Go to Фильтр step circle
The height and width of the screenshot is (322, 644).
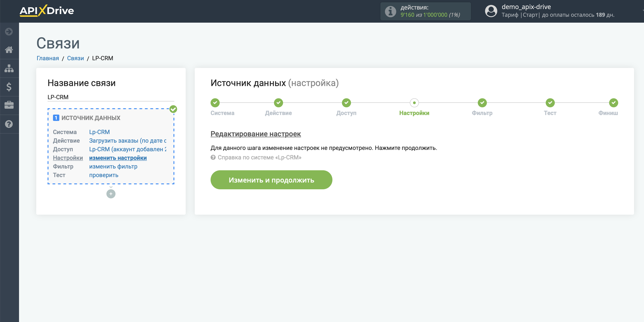pyautogui.click(x=482, y=103)
